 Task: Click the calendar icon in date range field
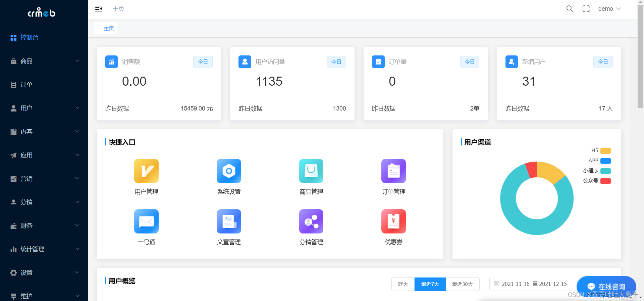coord(496,284)
